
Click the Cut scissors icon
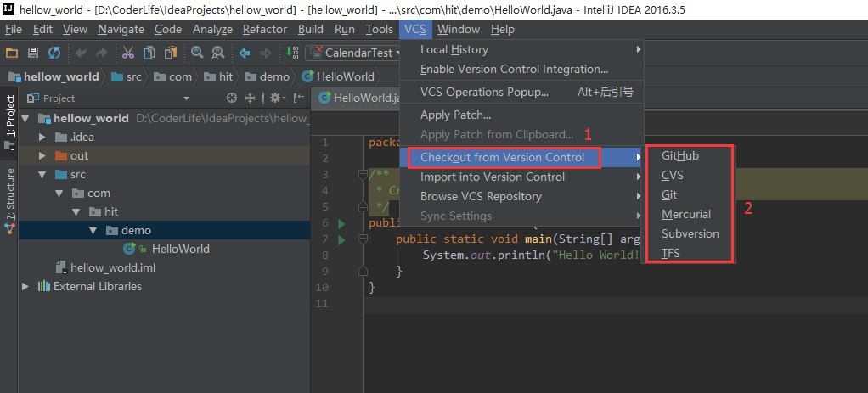[128, 53]
